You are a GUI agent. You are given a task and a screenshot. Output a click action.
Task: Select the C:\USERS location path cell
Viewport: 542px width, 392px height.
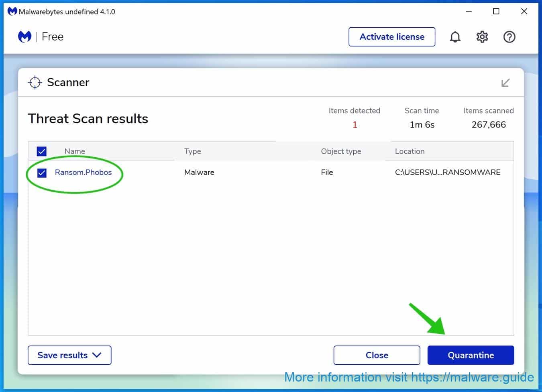448,173
